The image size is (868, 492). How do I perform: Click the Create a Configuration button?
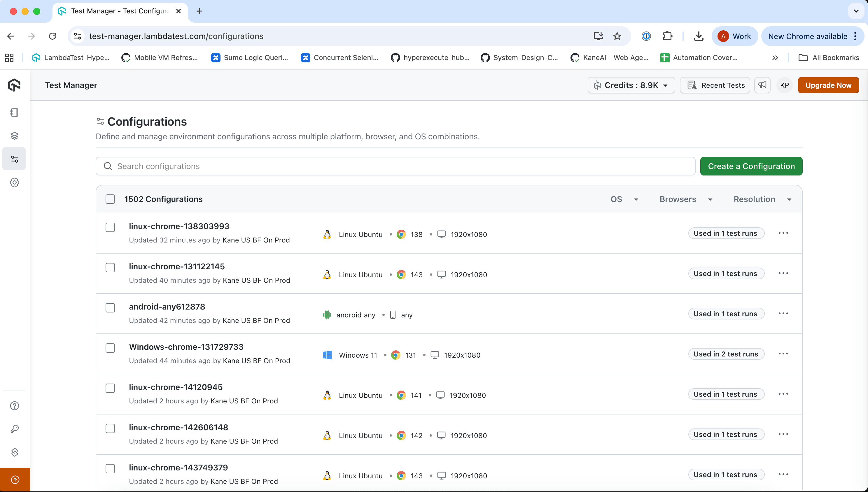tap(751, 166)
